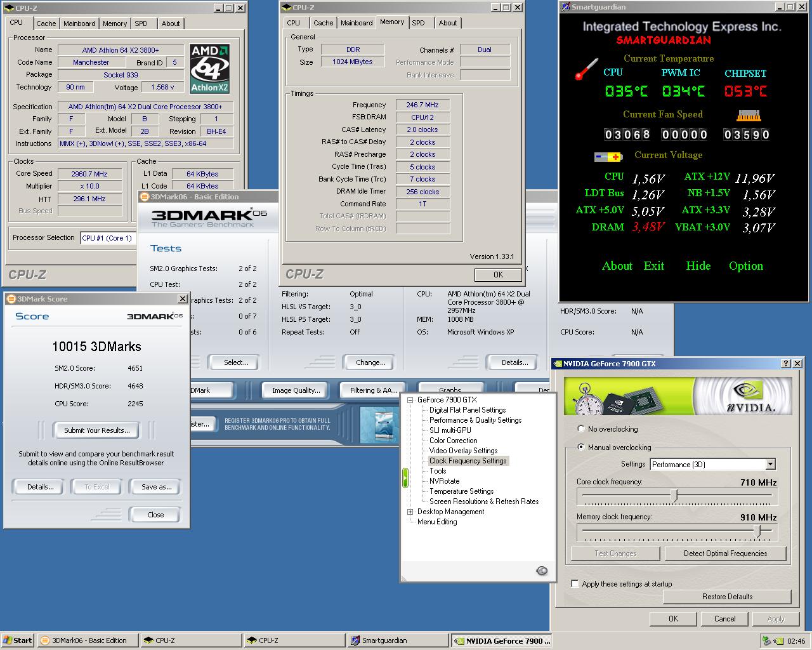Image resolution: width=812 pixels, height=650 pixels.
Task: Select Manual overclocking radio button
Action: pyautogui.click(x=581, y=447)
